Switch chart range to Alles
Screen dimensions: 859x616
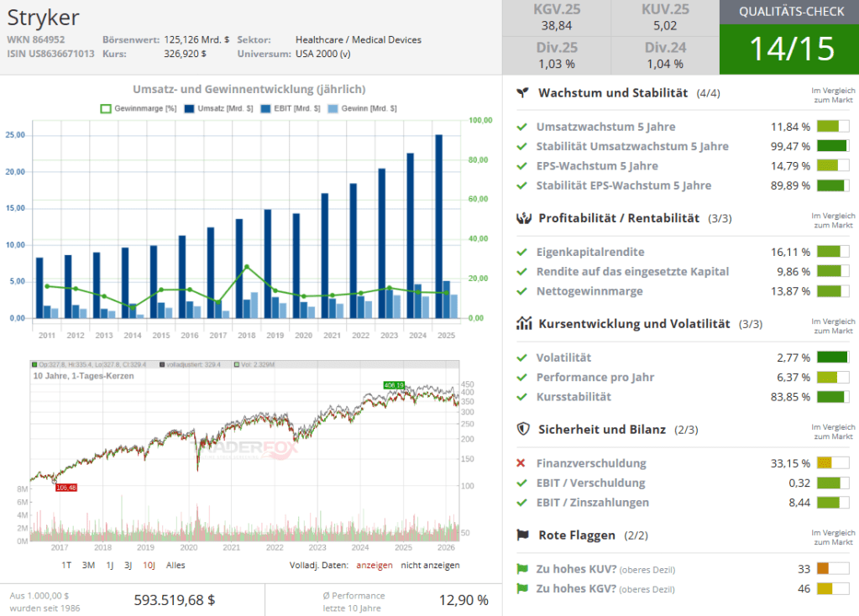pos(175,565)
